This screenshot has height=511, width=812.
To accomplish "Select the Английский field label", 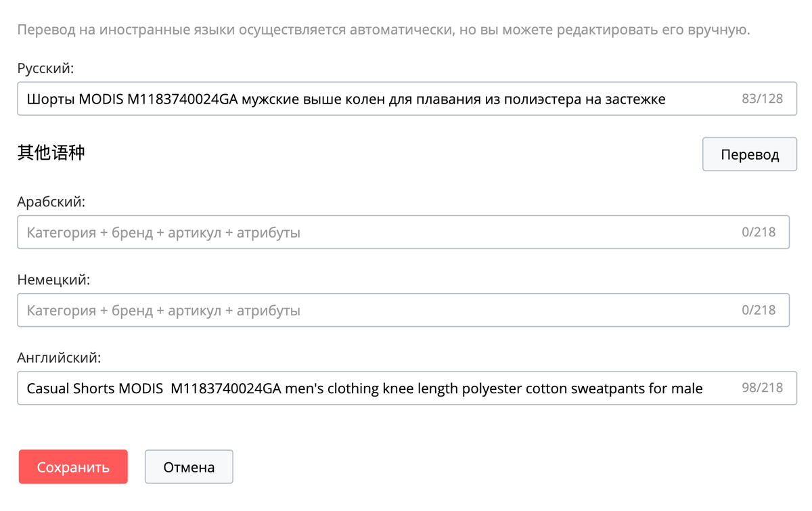I will [x=58, y=357].
